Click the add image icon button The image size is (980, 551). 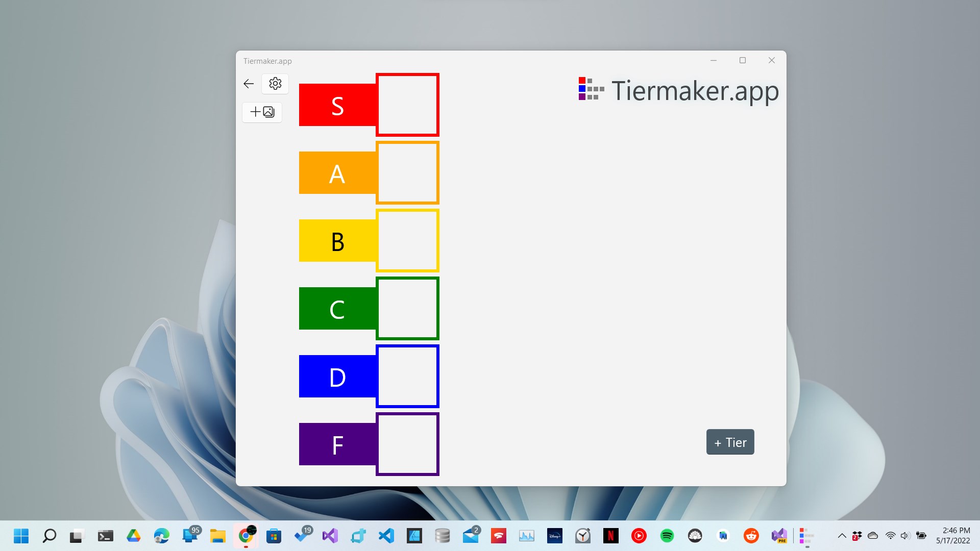click(x=262, y=112)
